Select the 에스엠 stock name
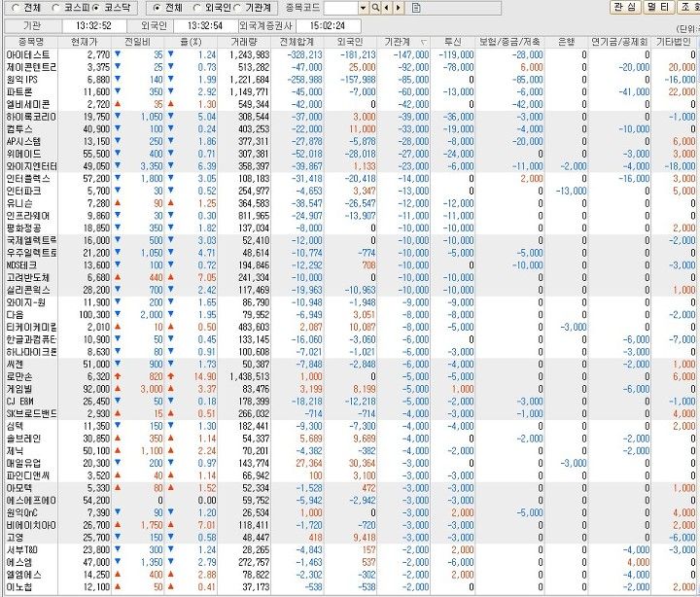The image size is (700, 597). [x=19, y=562]
